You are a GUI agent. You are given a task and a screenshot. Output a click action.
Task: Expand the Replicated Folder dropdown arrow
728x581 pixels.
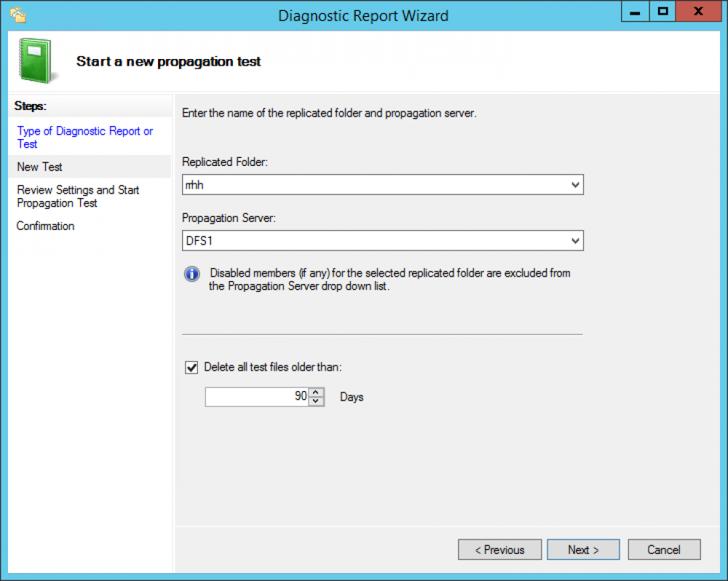click(x=576, y=186)
